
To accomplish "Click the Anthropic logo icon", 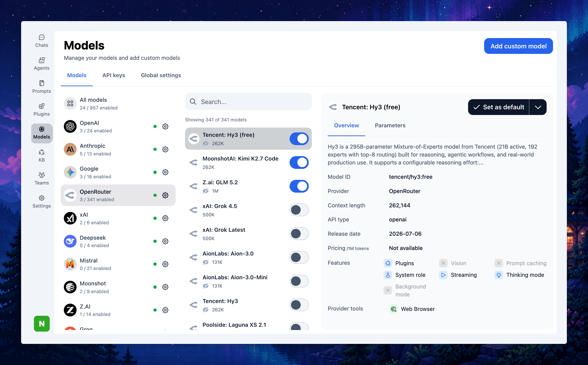I will click(70, 150).
